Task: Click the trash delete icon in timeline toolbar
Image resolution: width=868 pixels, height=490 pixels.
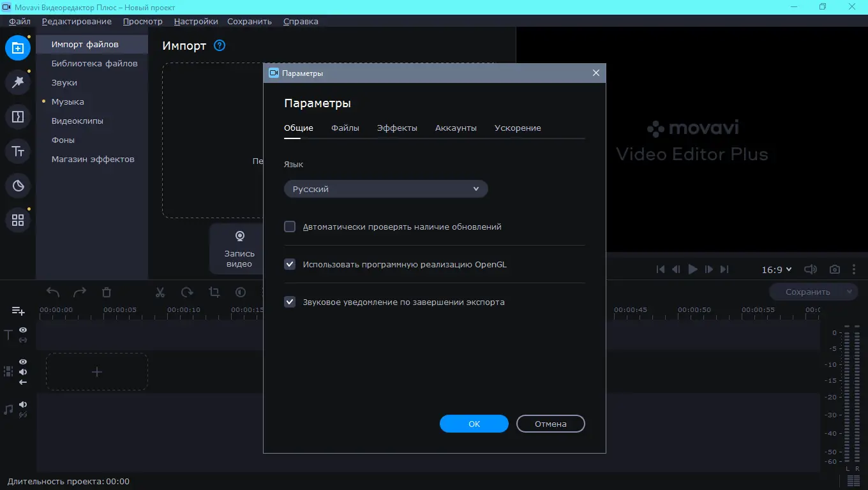Action: (x=107, y=292)
